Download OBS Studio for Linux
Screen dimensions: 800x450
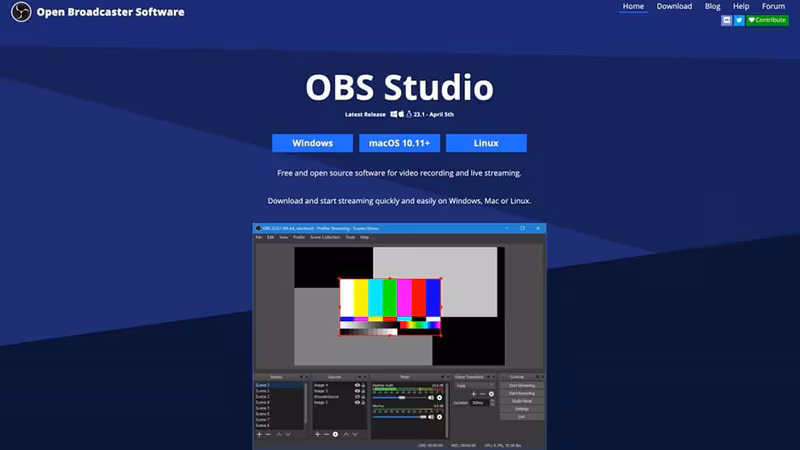coord(486,143)
